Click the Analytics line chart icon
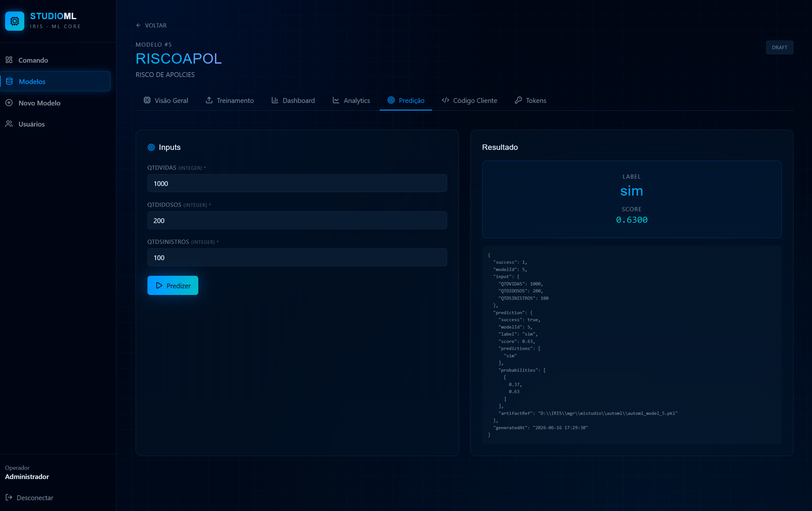 coord(336,100)
